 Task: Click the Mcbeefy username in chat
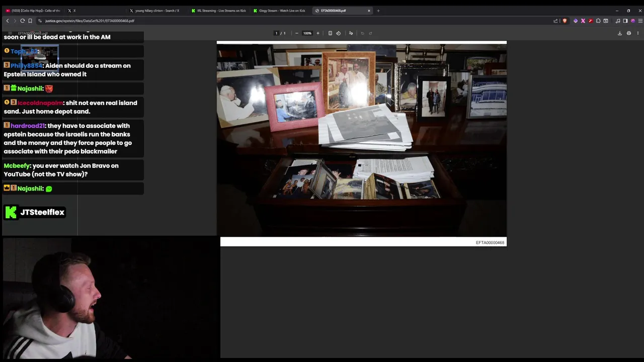pos(17,166)
